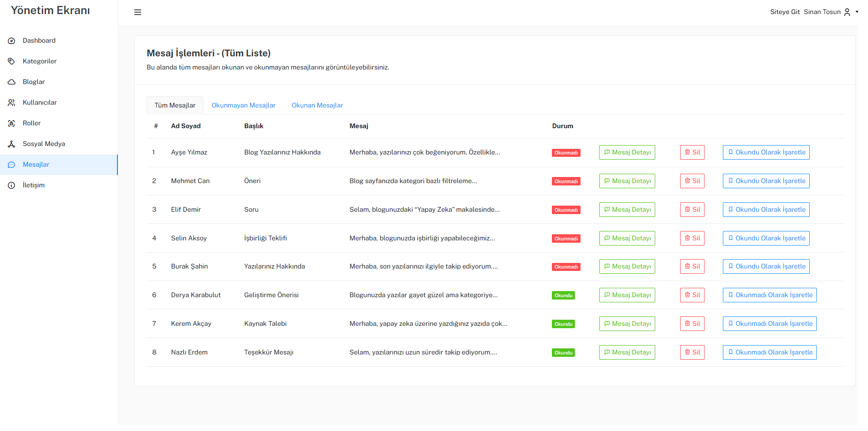Viewport: 868px width, 431px height.
Task: Click the Kategoriler tag icon
Action: [x=12, y=62]
